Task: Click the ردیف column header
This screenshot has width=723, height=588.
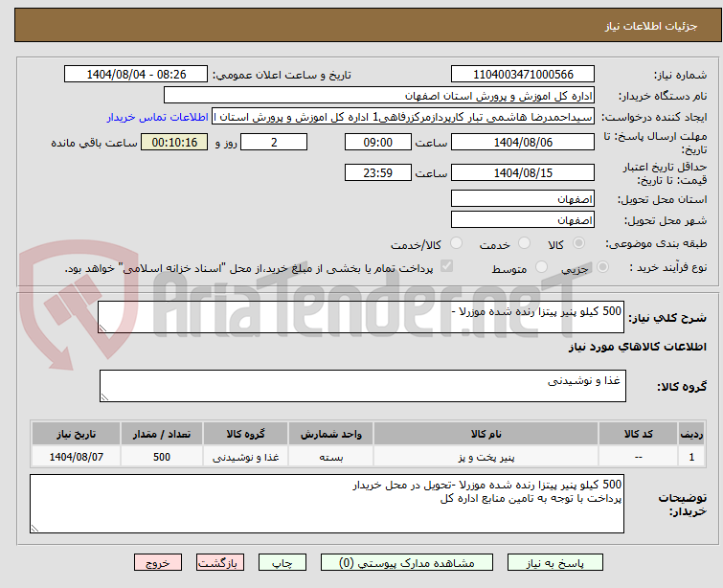Action: [x=691, y=434]
